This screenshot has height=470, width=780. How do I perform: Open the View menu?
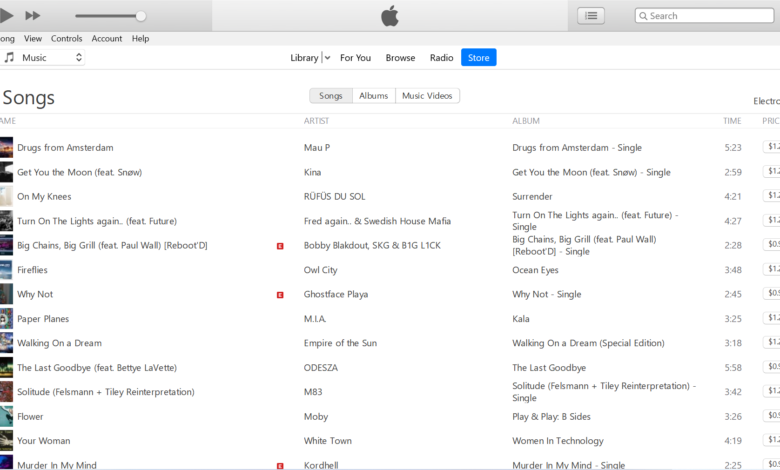coord(33,38)
